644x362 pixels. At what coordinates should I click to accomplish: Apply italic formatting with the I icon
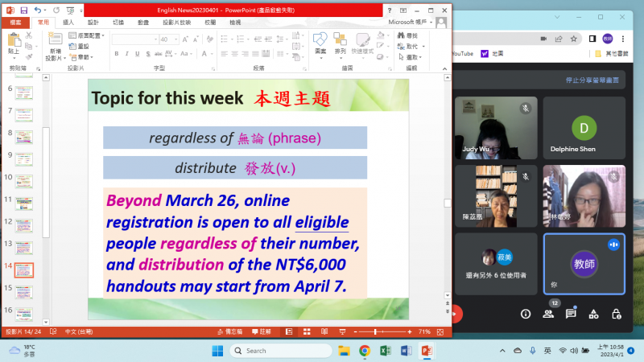(x=127, y=54)
